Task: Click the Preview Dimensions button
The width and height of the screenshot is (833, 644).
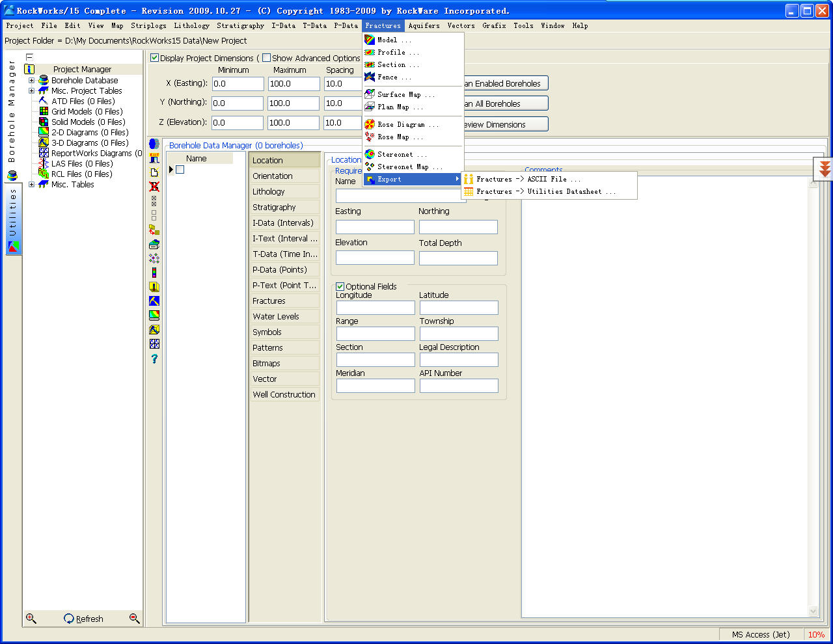Action: 506,124
